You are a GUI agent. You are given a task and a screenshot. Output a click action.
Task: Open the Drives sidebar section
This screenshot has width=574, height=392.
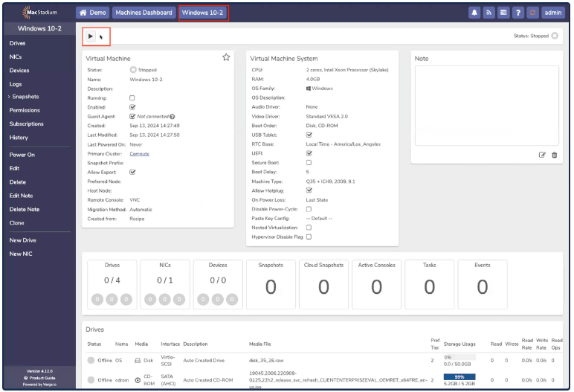[x=18, y=43]
